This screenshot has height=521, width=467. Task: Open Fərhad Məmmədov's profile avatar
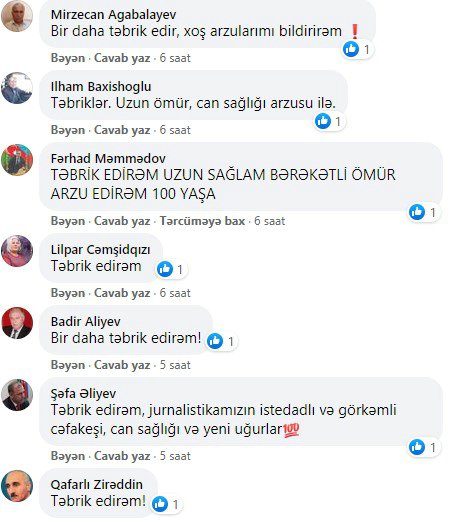click(x=17, y=160)
